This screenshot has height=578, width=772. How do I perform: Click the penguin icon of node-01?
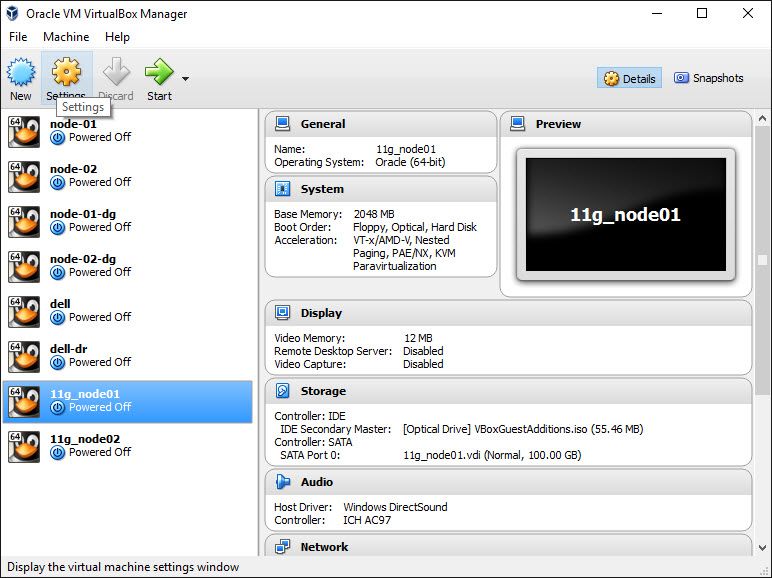[24, 132]
